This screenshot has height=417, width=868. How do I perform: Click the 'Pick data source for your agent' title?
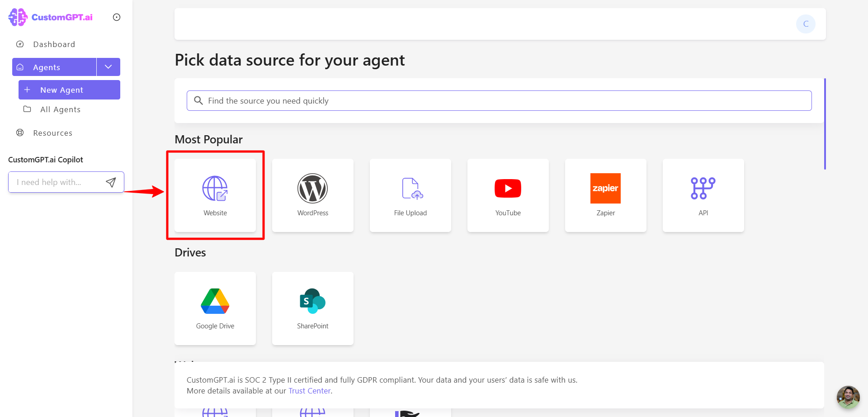click(290, 60)
